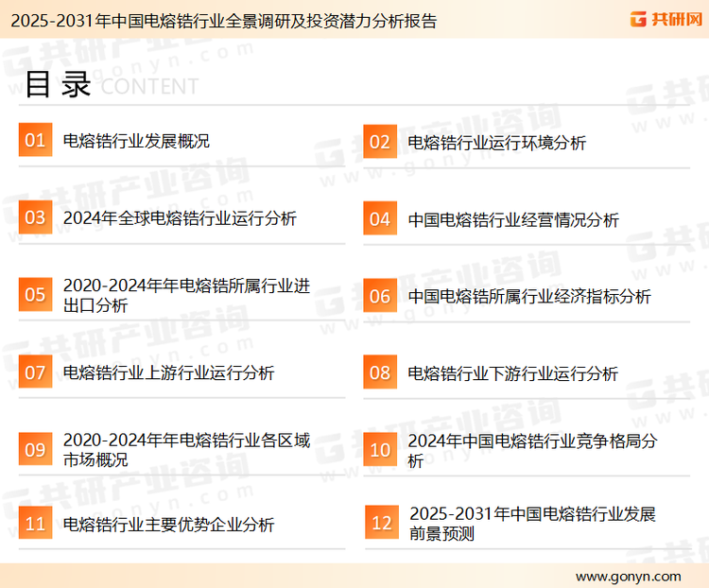Viewport: 709px width, 588px height.
Task: Select 中国电熔锆行业经营情况分析 entry
Action: 513,220
